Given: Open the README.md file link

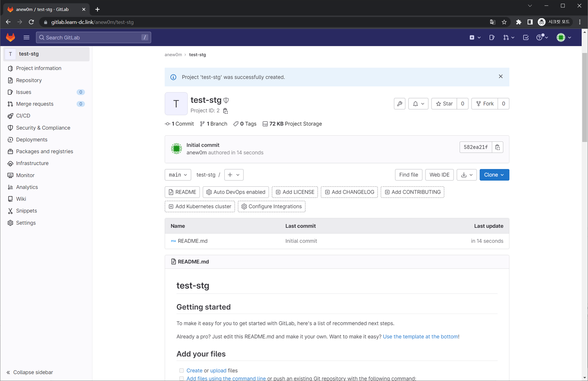Looking at the screenshot, I should click(192, 241).
